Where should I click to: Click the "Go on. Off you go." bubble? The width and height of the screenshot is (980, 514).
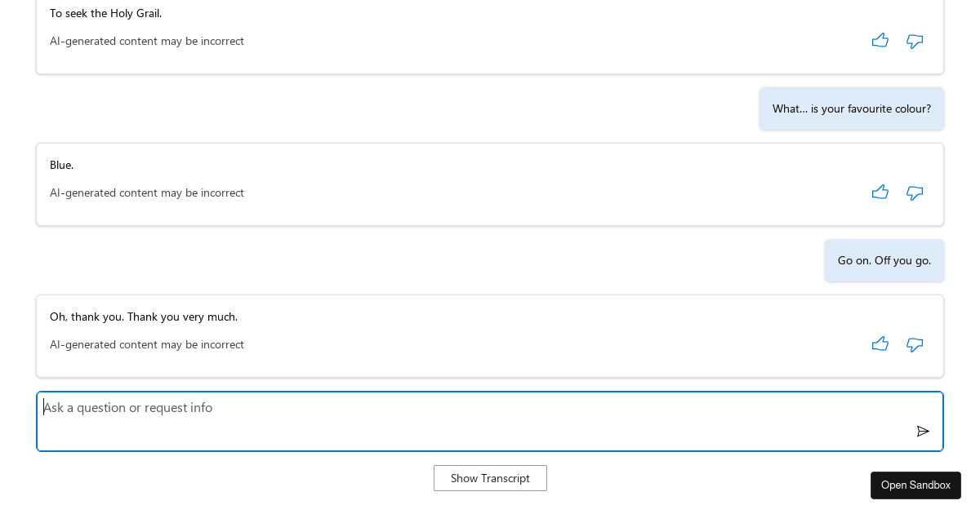point(884,260)
